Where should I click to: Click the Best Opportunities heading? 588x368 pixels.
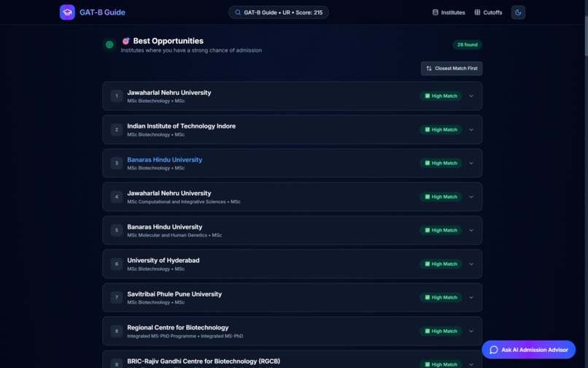168,41
